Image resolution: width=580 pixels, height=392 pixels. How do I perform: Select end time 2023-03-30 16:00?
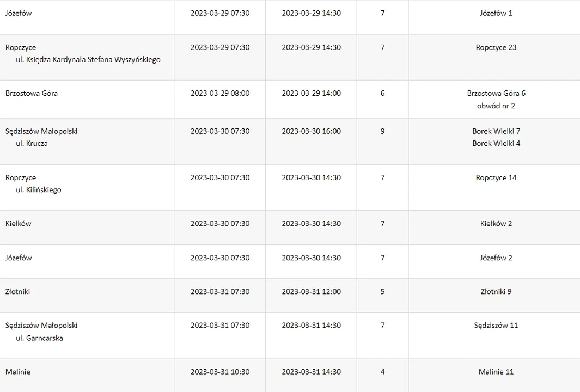click(x=311, y=131)
